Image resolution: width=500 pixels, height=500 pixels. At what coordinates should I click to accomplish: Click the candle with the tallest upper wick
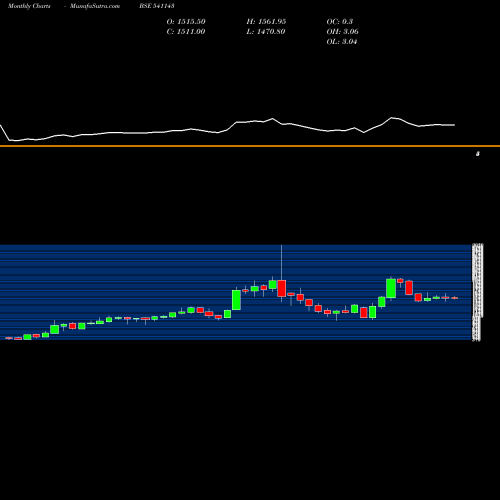(282, 288)
